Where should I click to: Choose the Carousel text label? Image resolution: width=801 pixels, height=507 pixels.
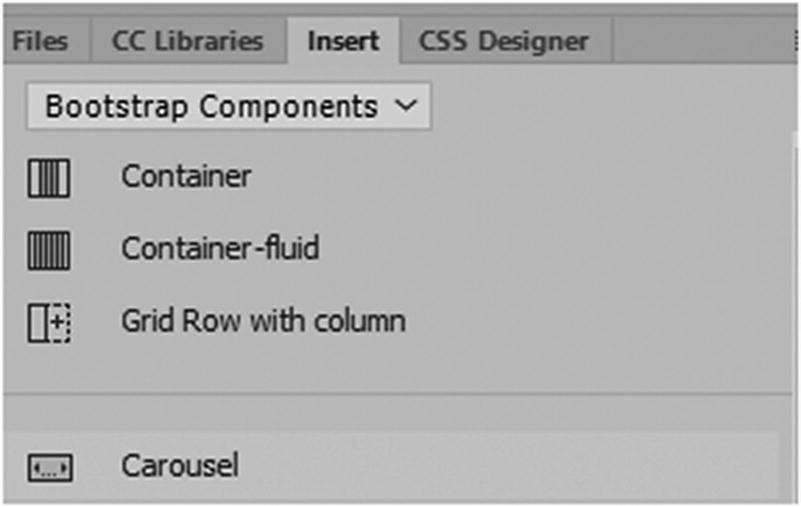point(180,466)
